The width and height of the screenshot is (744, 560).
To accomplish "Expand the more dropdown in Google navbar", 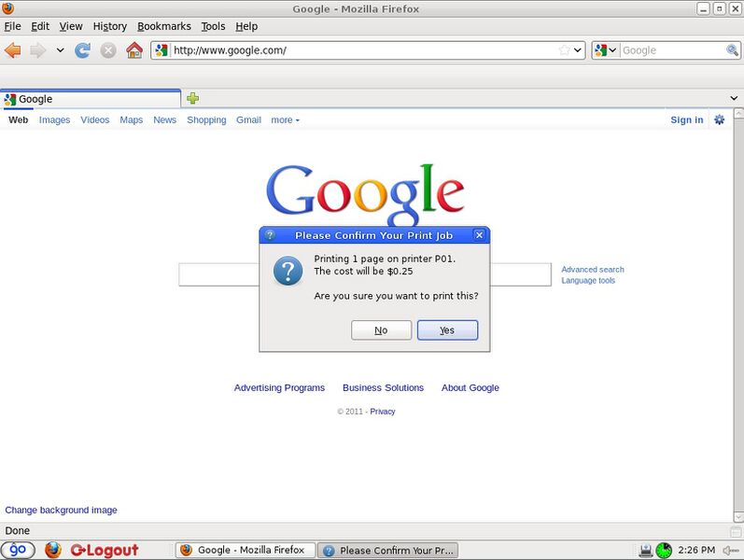I will pyautogui.click(x=285, y=120).
